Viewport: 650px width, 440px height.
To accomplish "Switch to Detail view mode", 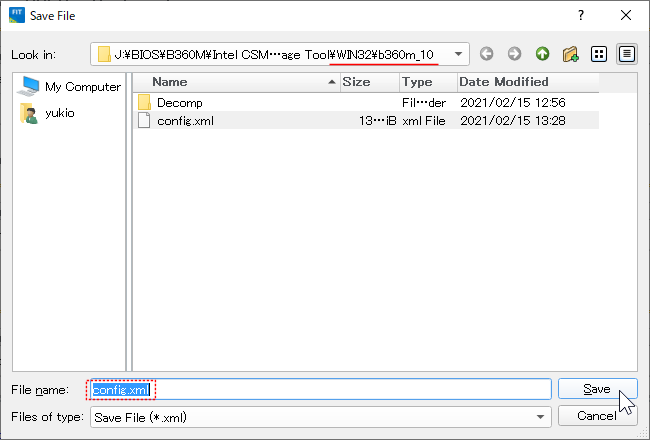I will 627,54.
